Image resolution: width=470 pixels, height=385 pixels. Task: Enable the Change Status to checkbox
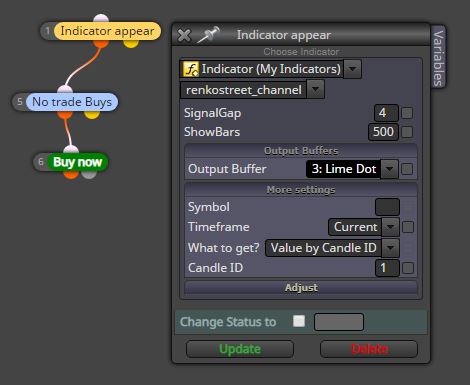tap(299, 321)
